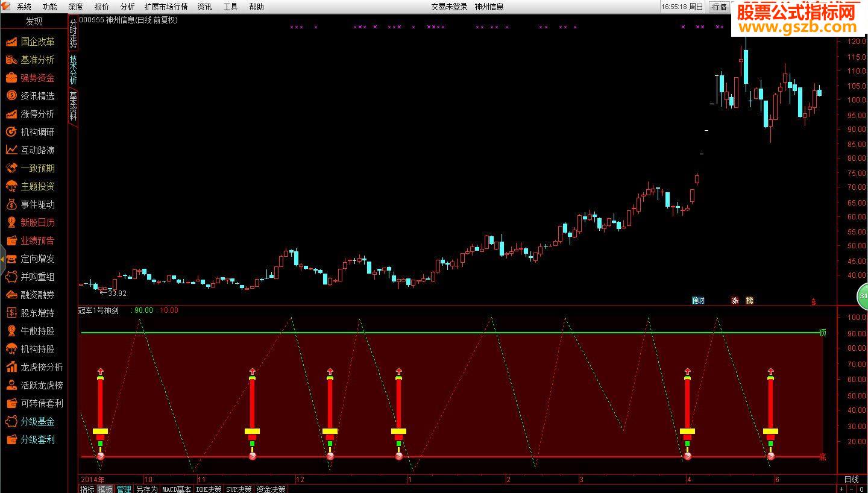The width and height of the screenshot is (868, 493).
Task: Click the 互动路演 line chart icon
Action: 11,150
